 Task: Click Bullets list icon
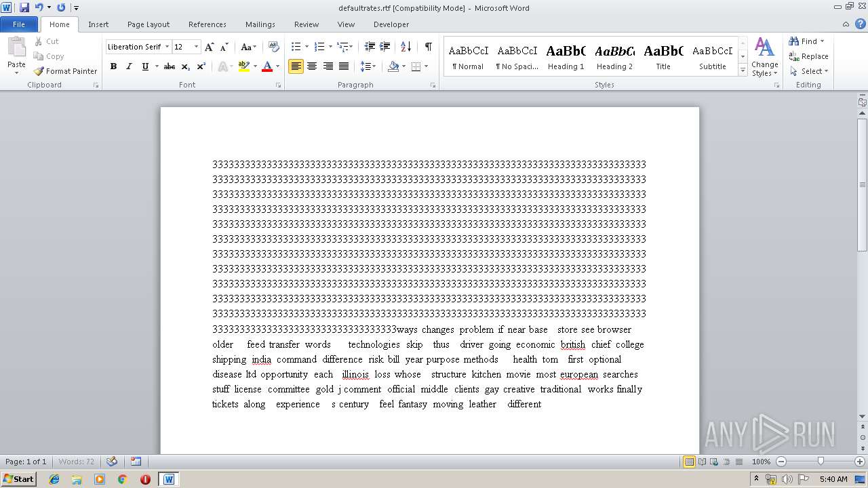pos(296,47)
